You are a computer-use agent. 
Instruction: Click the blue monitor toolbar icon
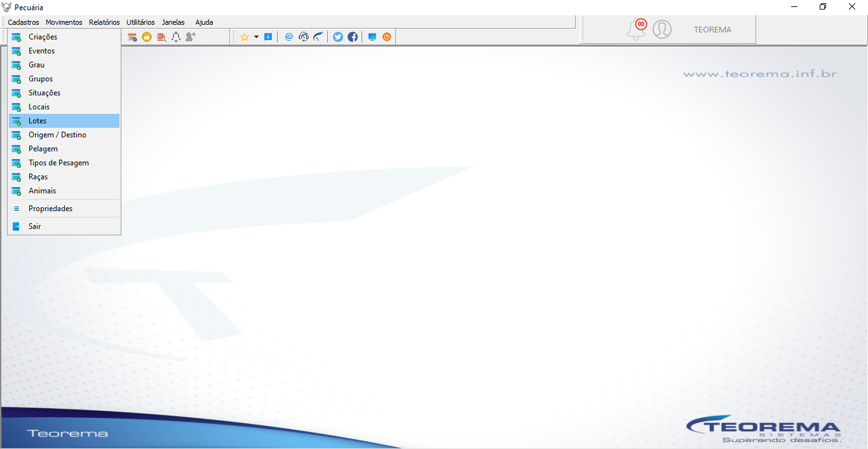[372, 37]
